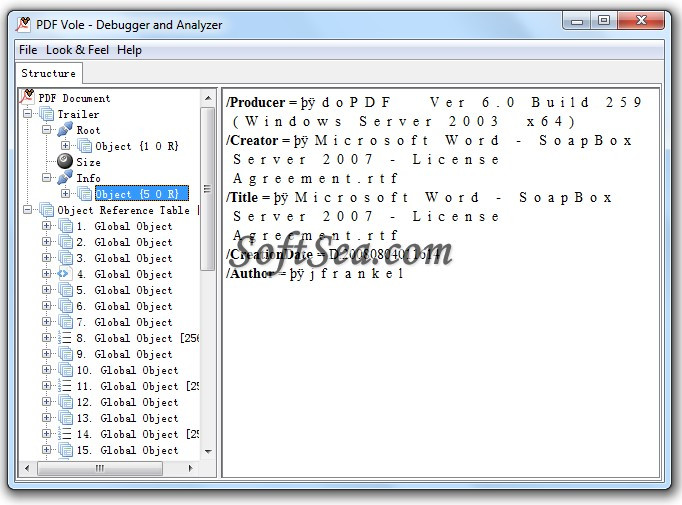
Task: Minimize the PDF Vole window
Action: tap(577, 21)
